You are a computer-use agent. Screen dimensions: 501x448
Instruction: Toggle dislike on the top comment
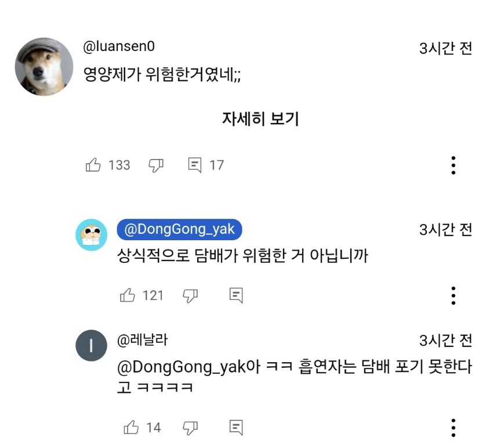tap(155, 165)
